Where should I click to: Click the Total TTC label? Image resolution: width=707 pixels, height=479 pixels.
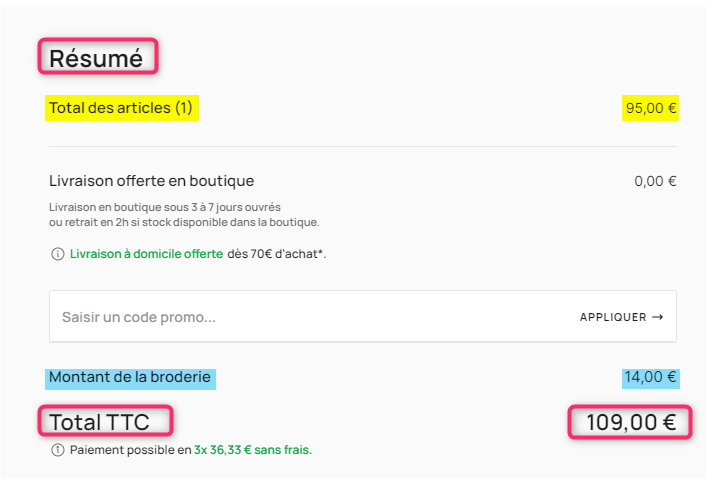99,422
